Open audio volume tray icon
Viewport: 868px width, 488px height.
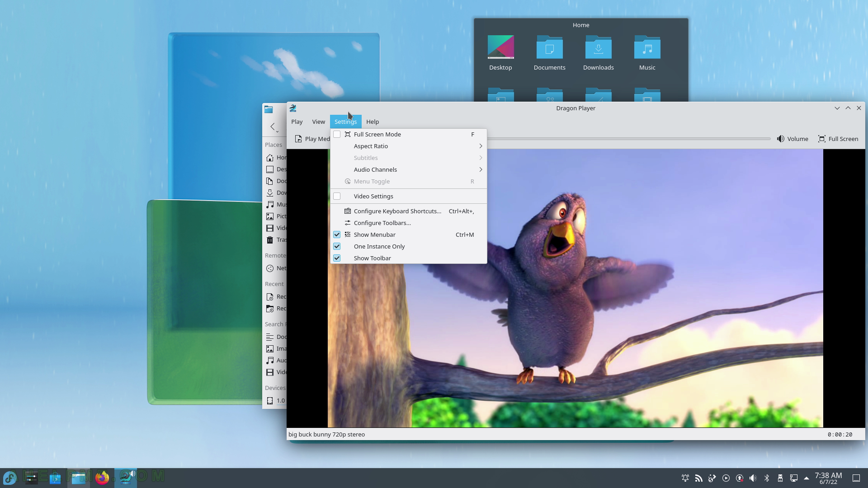pyautogui.click(x=753, y=478)
